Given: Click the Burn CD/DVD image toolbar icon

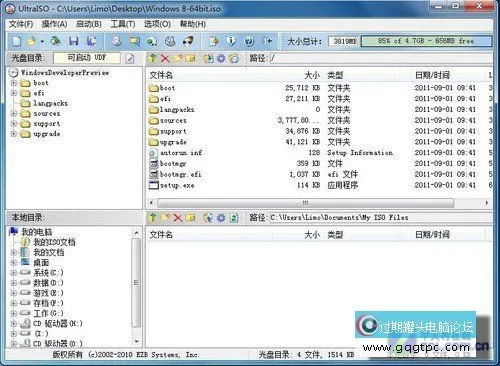Looking at the screenshot, I should (x=188, y=41).
